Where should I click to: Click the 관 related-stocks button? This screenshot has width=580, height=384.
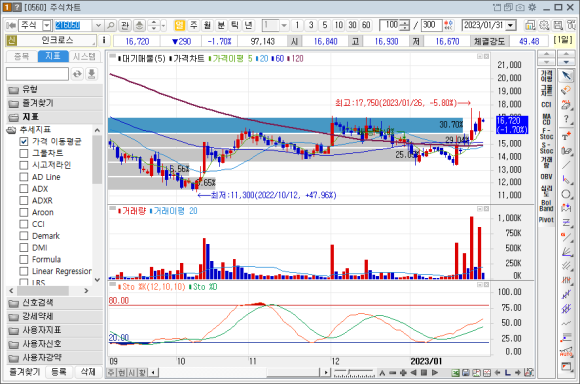(125, 25)
